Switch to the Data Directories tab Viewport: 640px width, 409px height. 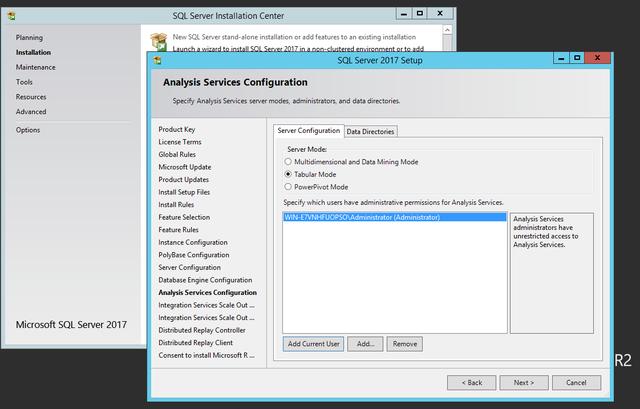click(370, 131)
